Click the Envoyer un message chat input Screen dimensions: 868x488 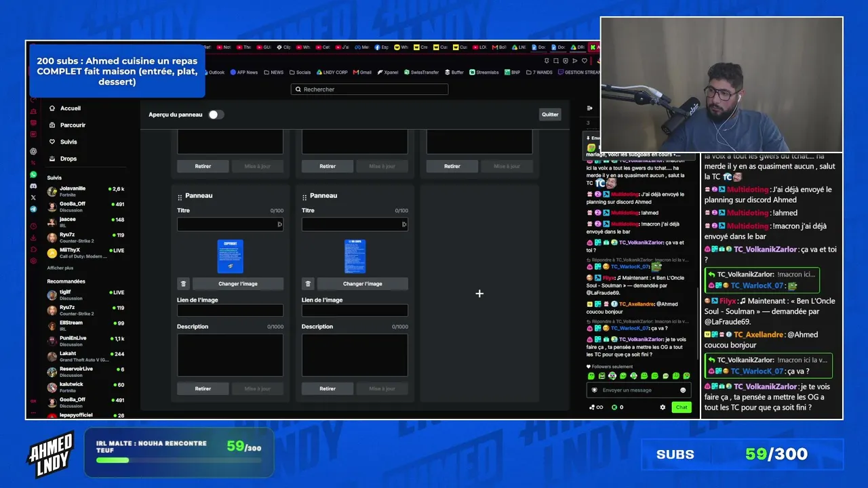tap(639, 390)
